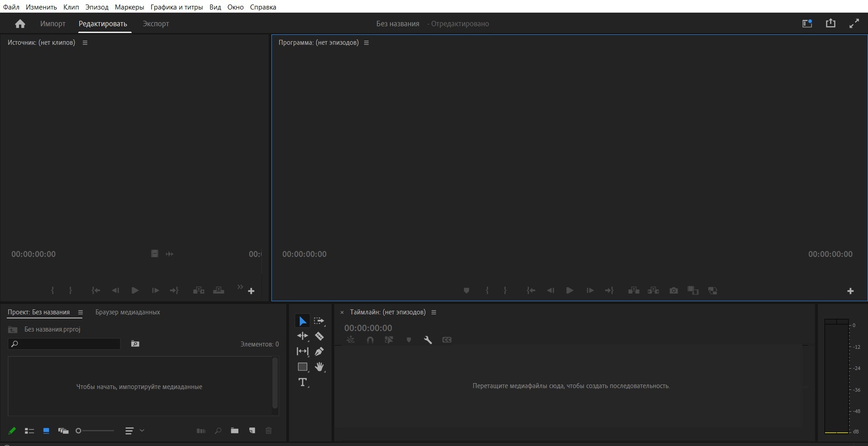The width and height of the screenshot is (868, 446).
Task: Open Source monitor panel menu
Action: (85, 43)
